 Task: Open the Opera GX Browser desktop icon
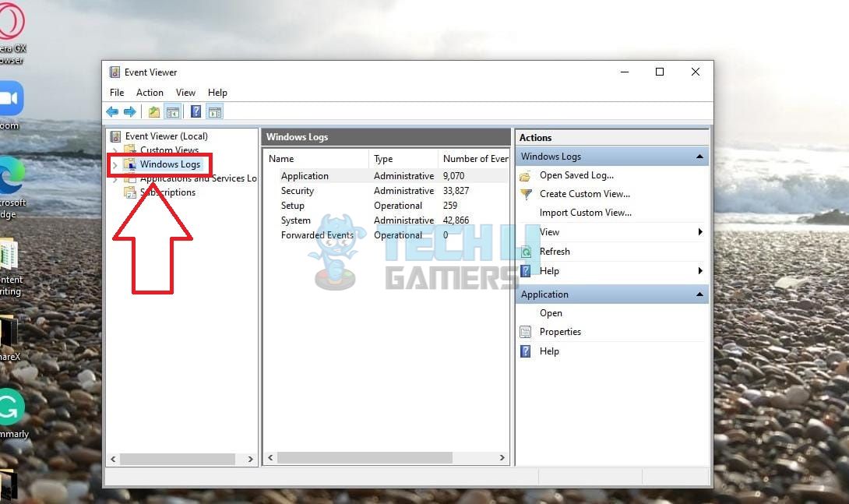click(11, 22)
